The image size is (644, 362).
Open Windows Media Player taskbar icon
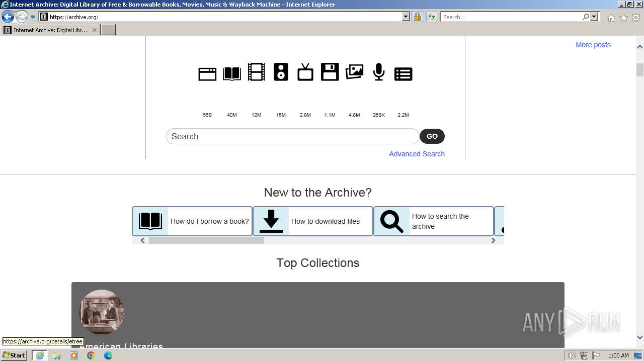(74, 355)
